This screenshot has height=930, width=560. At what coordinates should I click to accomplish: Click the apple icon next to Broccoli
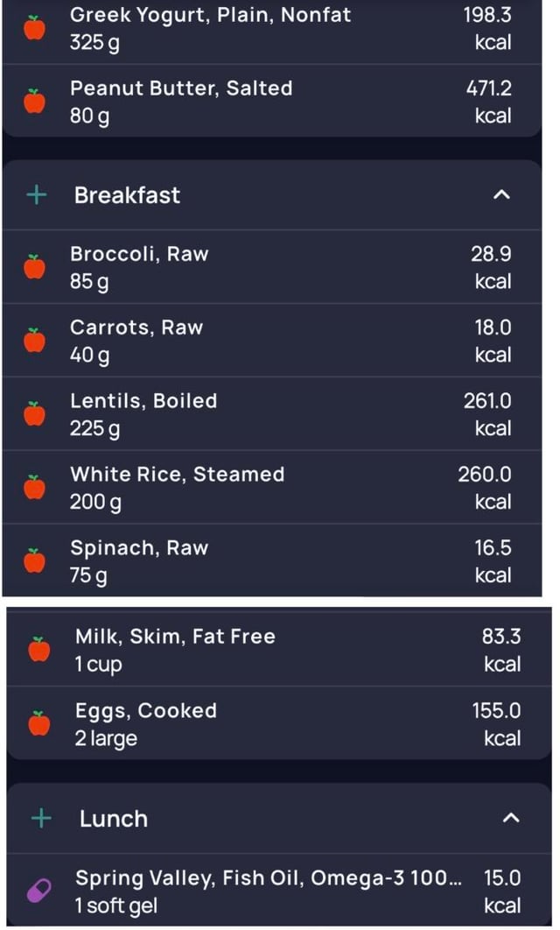point(34,267)
